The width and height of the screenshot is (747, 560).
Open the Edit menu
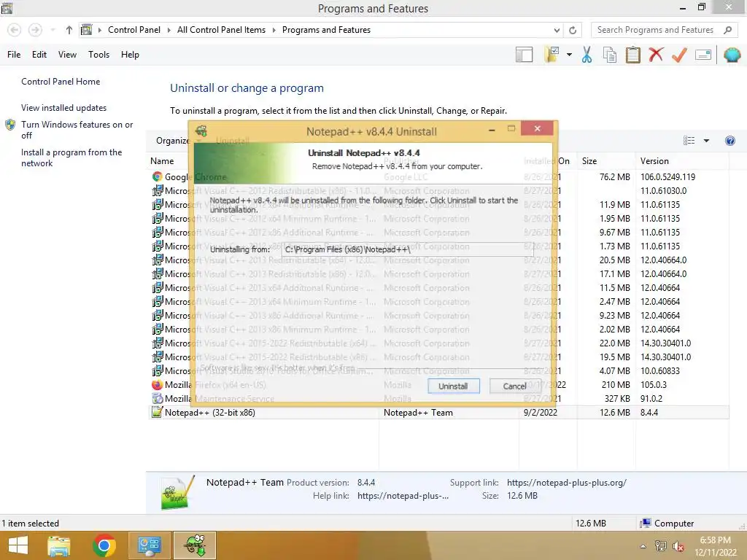[39, 54]
